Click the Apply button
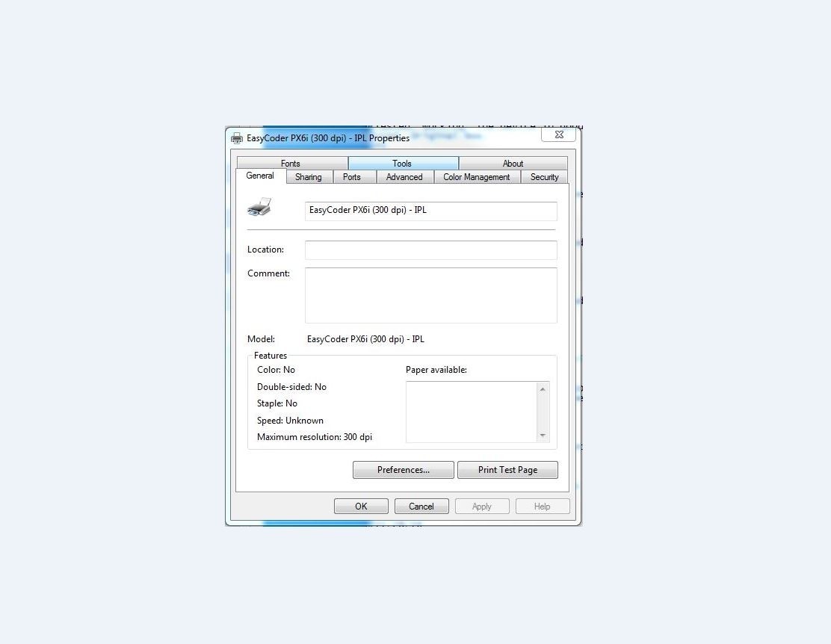 point(482,507)
